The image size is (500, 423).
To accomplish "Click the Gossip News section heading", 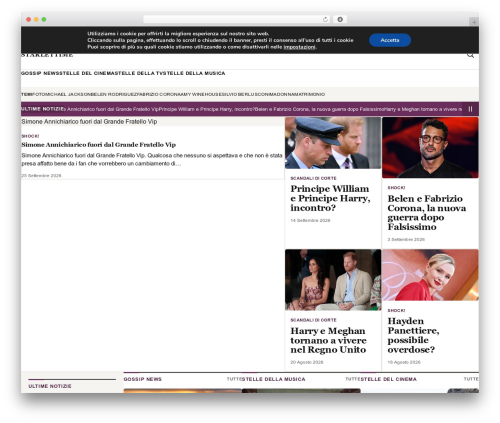I will click(143, 379).
